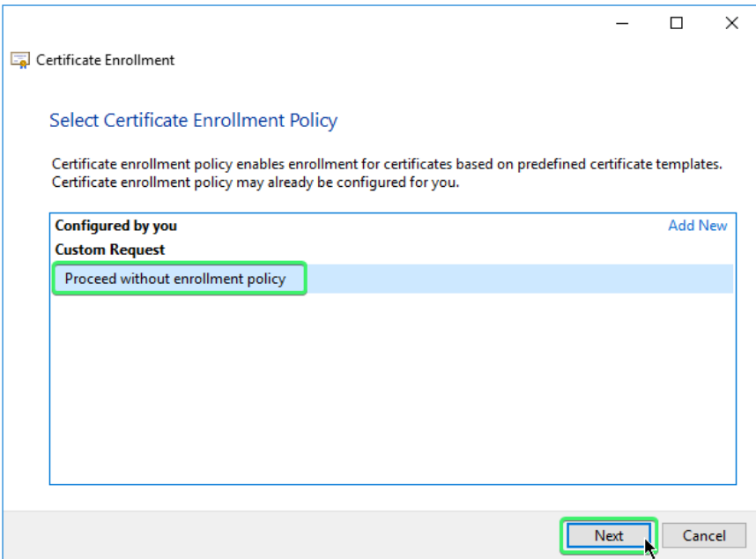Viewport: 756px width, 559px height.
Task: Open the Add New policy link
Action: 697,225
